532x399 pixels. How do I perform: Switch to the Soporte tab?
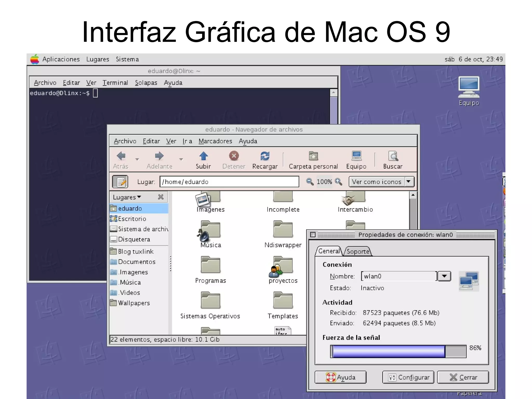pyautogui.click(x=358, y=251)
